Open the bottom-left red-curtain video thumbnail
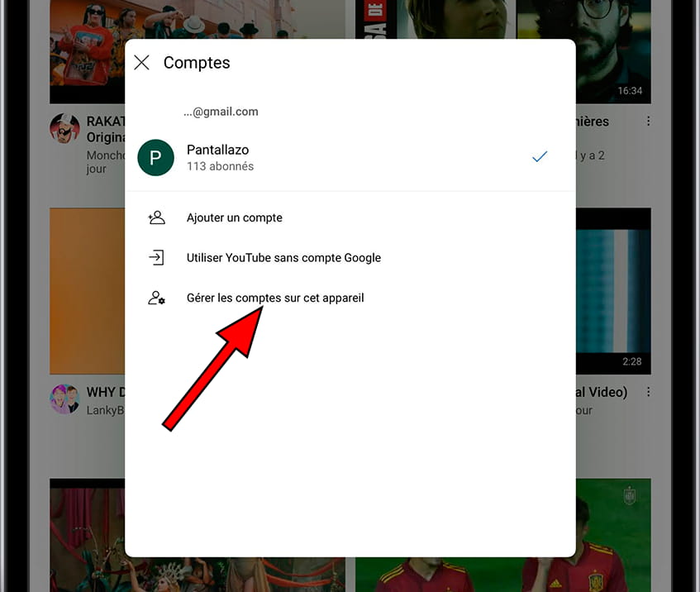Image resolution: width=700 pixels, height=592 pixels. 88,535
